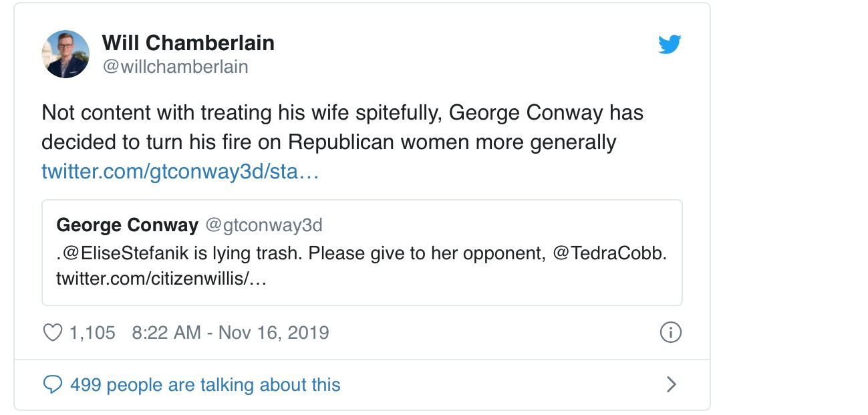Open Will Chamberlain's profile picture
Image resolution: width=868 pixels, height=415 pixels.
tap(65, 54)
